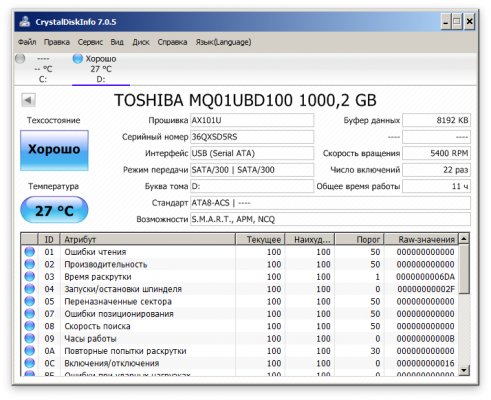Open the Файл menu
The height and width of the screenshot is (400, 491).
point(27,42)
